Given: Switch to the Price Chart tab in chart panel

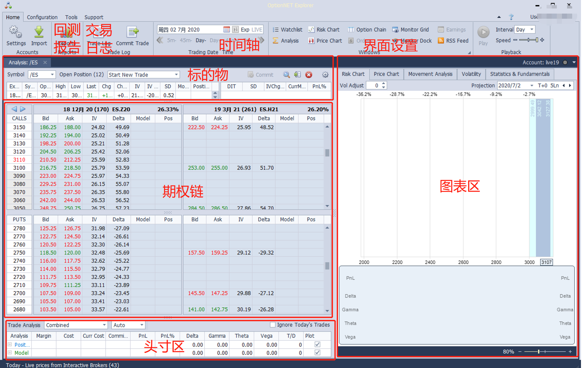Looking at the screenshot, I should (x=386, y=74).
